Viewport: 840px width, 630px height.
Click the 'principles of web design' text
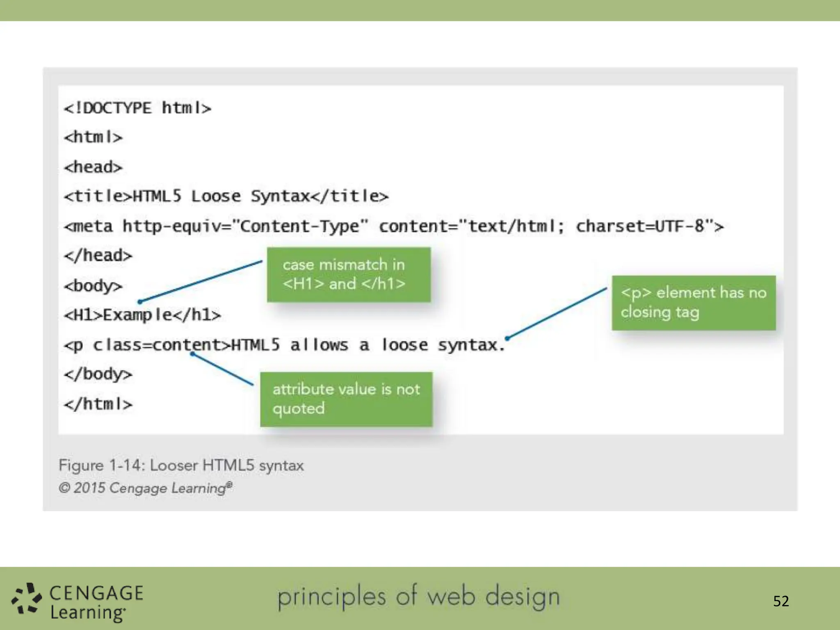click(419, 597)
